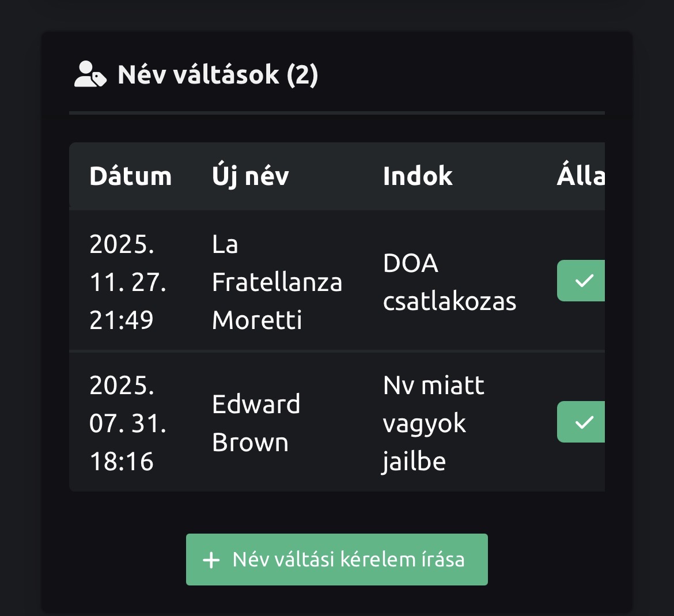Select the 2025. 11. 27. 21:49 date cell

coord(128,282)
